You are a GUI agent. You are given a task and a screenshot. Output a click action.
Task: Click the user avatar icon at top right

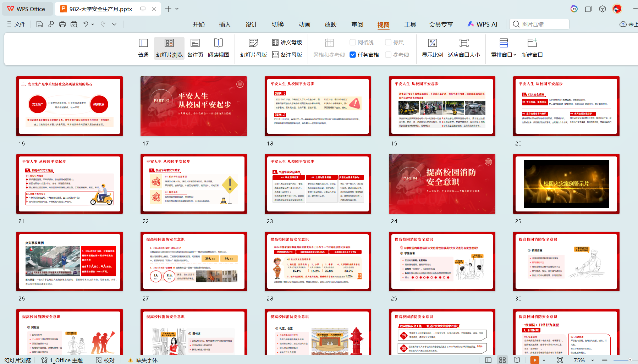point(617,9)
